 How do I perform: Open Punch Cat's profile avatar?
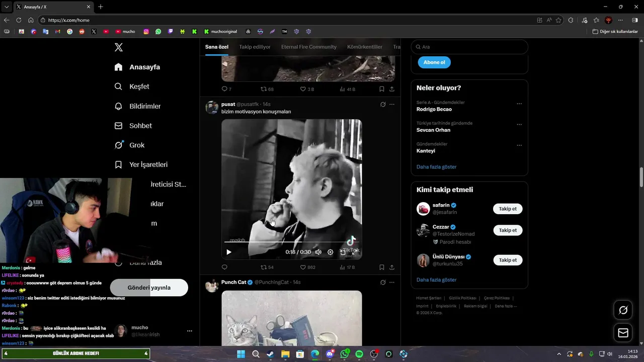[212, 285]
